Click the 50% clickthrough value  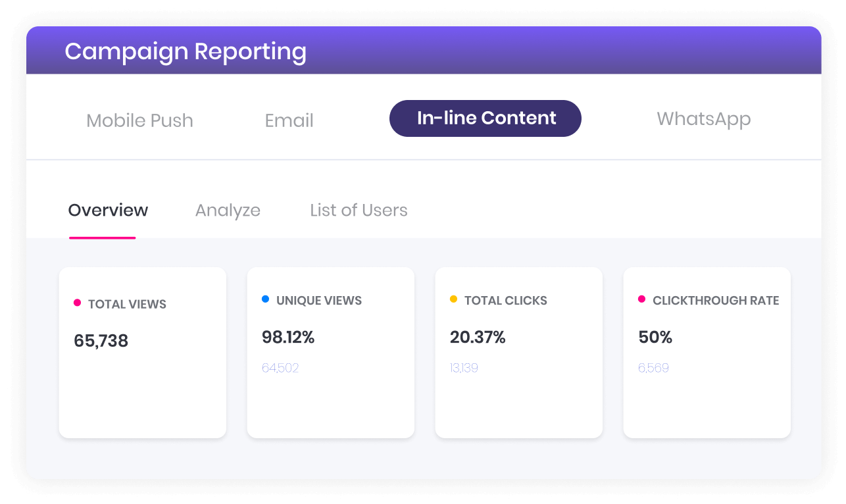point(655,338)
